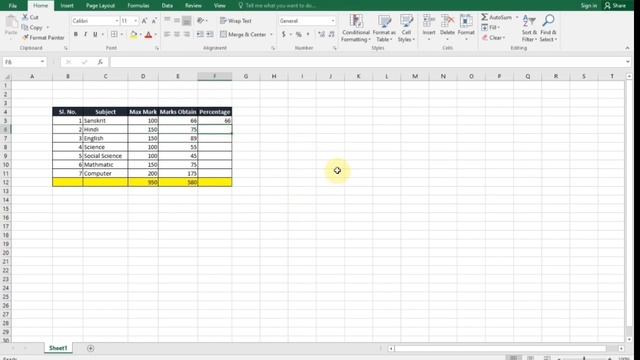The height and width of the screenshot is (360, 640).
Task: Open Format as Table gallery
Action: [x=384, y=28]
